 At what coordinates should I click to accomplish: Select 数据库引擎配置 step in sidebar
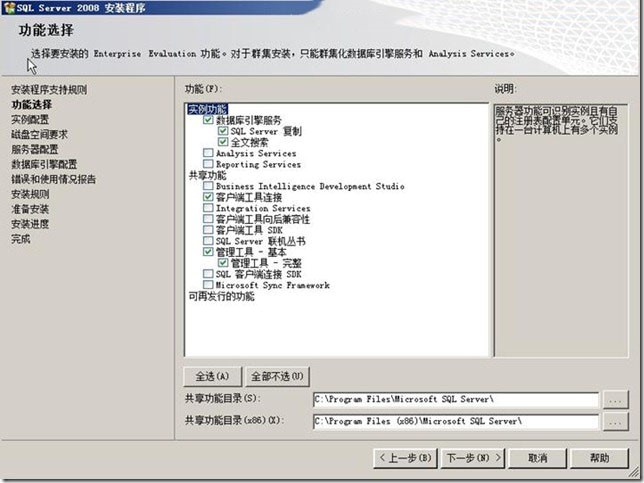44,164
